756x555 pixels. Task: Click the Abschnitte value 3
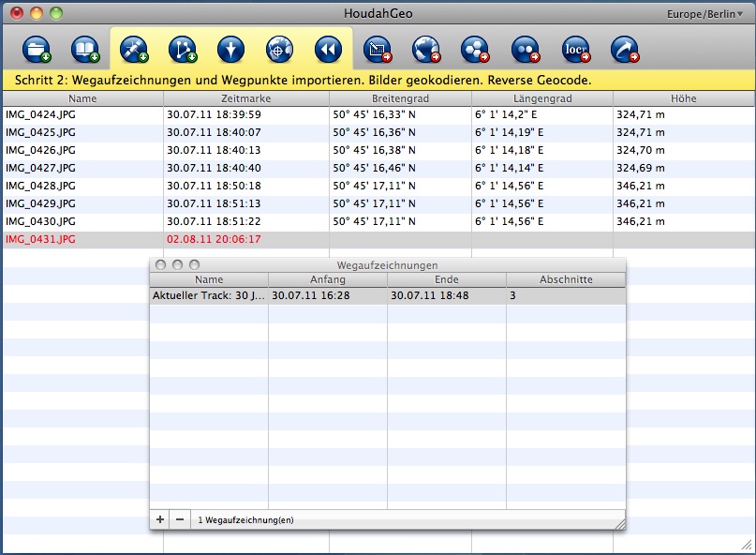(x=512, y=295)
